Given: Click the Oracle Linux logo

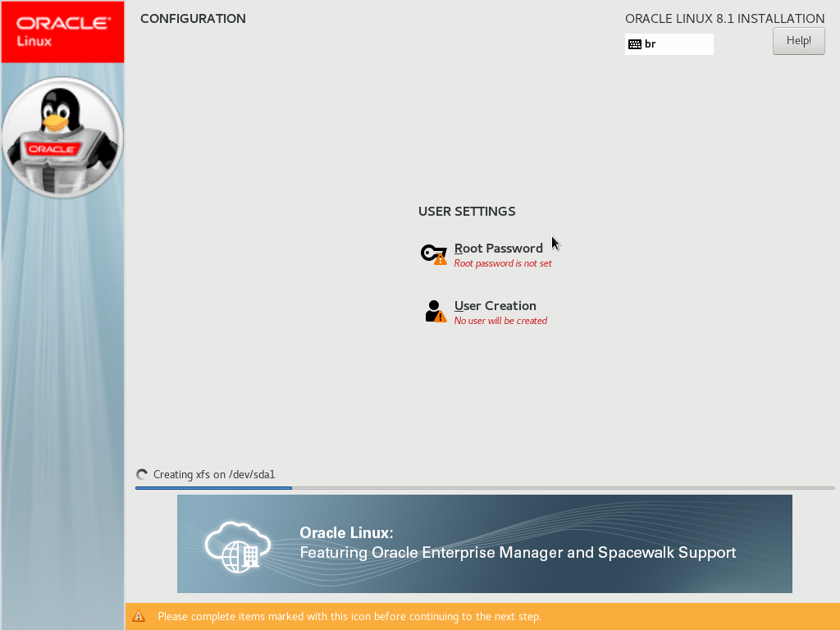Looking at the screenshot, I should click(x=62, y=32).
